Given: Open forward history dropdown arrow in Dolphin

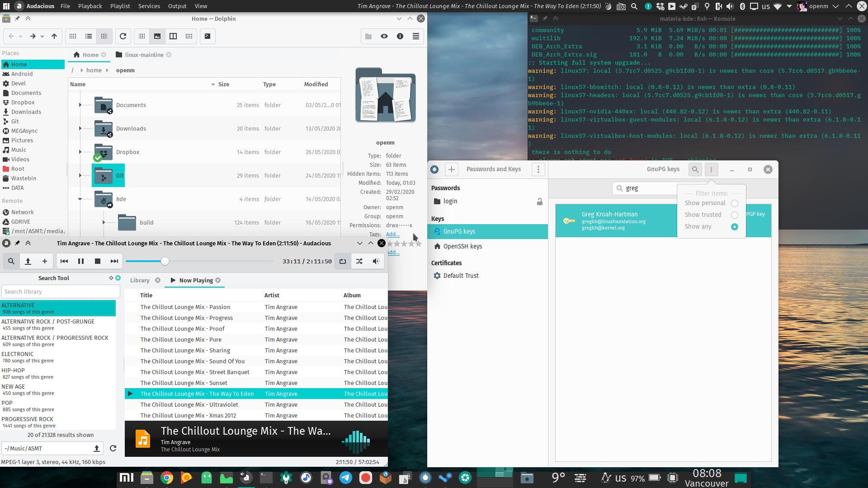Looking at the screenshot, I should [42, 36].
